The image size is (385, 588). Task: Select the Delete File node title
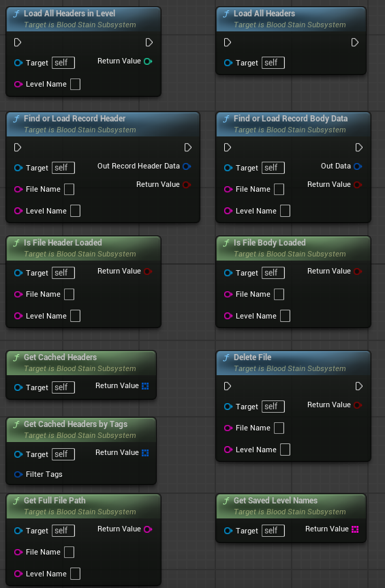252,357
